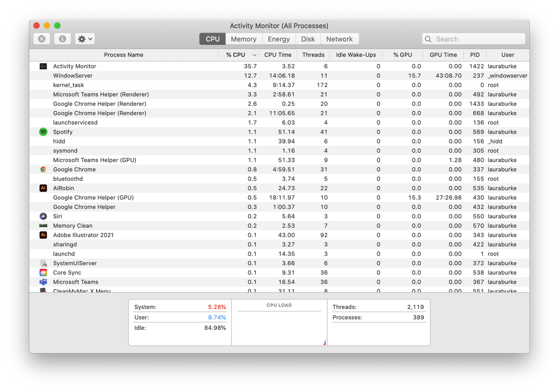Click the _windowserver user cell
The image size is (559, 392).
(x=507, y=76)
